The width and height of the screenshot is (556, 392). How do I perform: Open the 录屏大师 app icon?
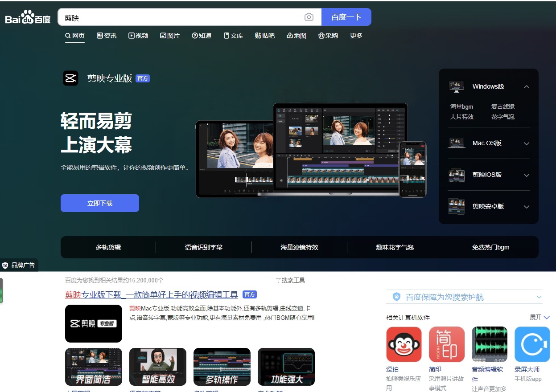pyautogui.click(x=532, y=344)
